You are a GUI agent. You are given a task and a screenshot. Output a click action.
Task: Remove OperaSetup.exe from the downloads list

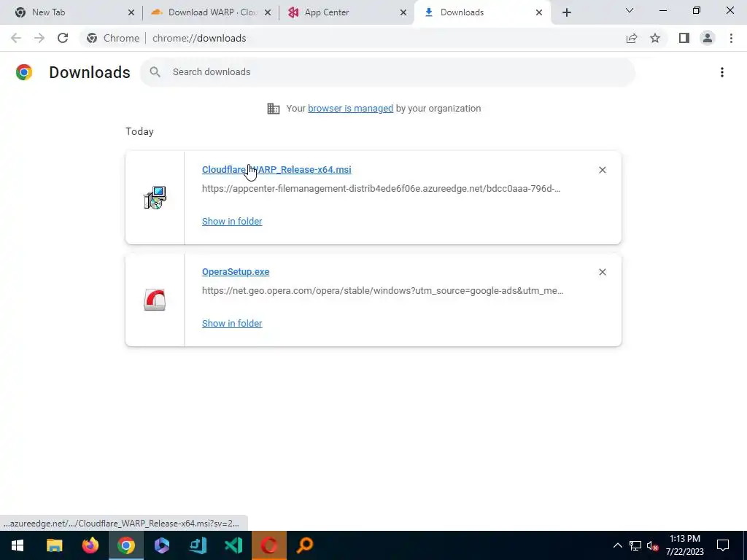[602, 272]
